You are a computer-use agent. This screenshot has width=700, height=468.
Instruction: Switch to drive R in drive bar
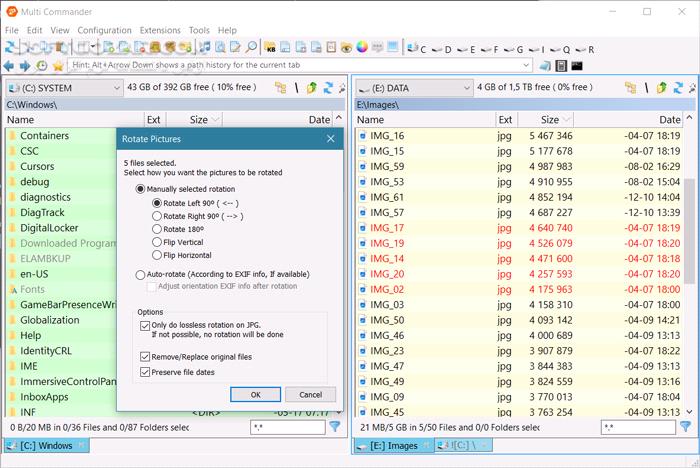pos(585,49)
